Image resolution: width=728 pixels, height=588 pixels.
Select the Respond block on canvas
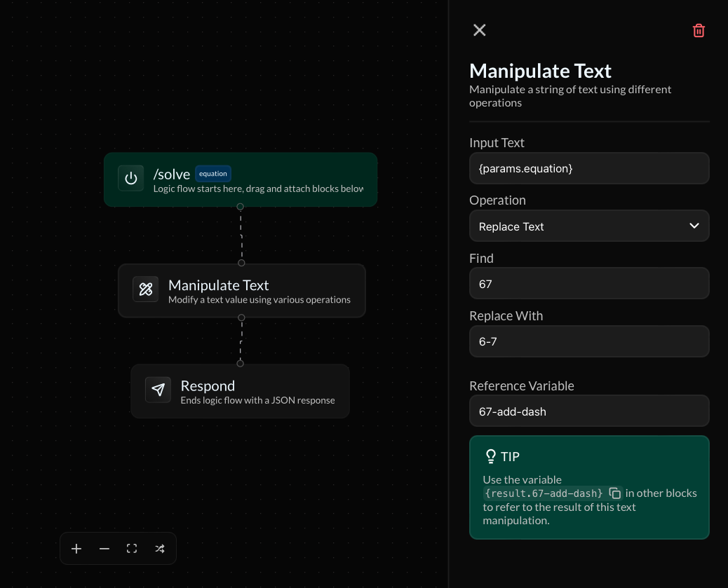pyautogui.click(x=240, y=391)
